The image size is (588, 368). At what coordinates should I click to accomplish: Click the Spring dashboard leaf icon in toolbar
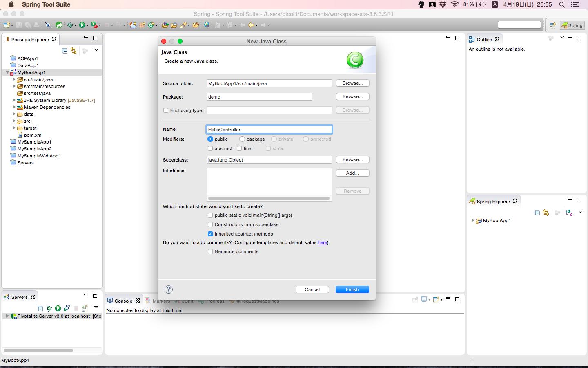point(59,25)
